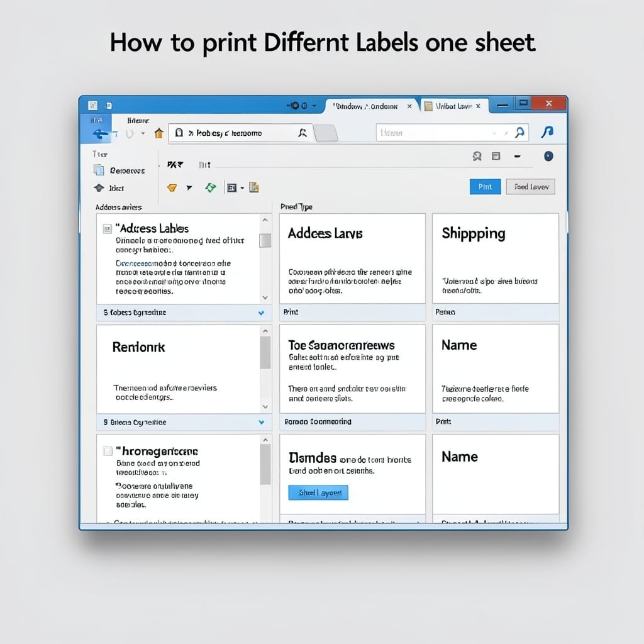
Task: Click the minus icon above the Pint button
Action: click(518, 156)
